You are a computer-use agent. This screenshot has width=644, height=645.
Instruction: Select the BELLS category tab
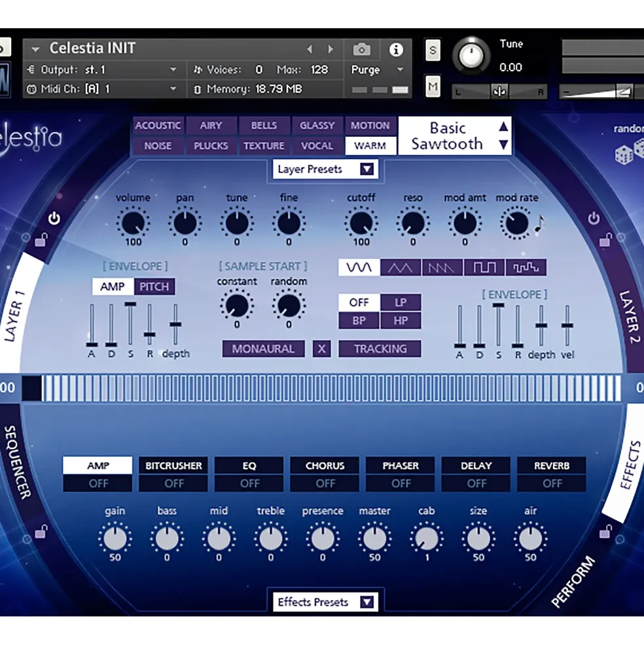264,126
